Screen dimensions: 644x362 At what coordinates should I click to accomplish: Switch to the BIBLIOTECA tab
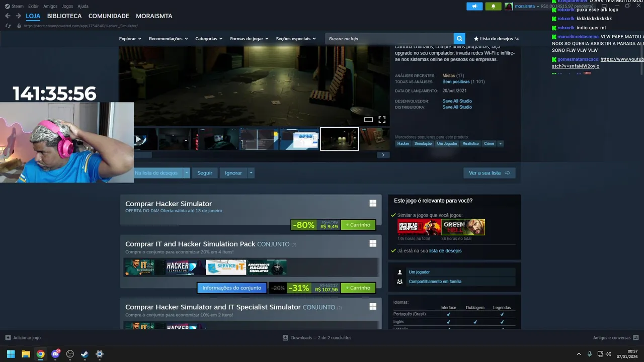click(64, 16)
